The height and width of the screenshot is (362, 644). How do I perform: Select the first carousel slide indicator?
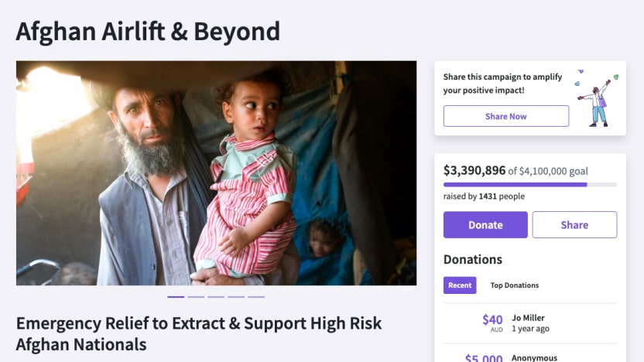[x=176, y=296]
